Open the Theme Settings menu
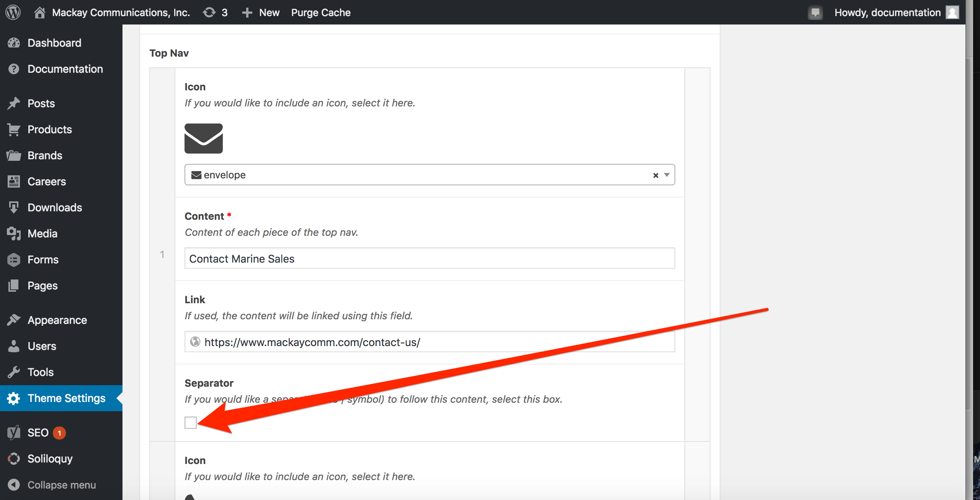Image resolution: width=980 pixels, height=500 pixels. (66, 398)
